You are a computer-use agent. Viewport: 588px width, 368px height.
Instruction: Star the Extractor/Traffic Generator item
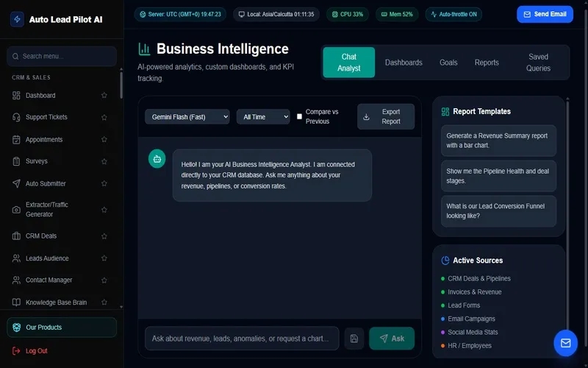104,210
